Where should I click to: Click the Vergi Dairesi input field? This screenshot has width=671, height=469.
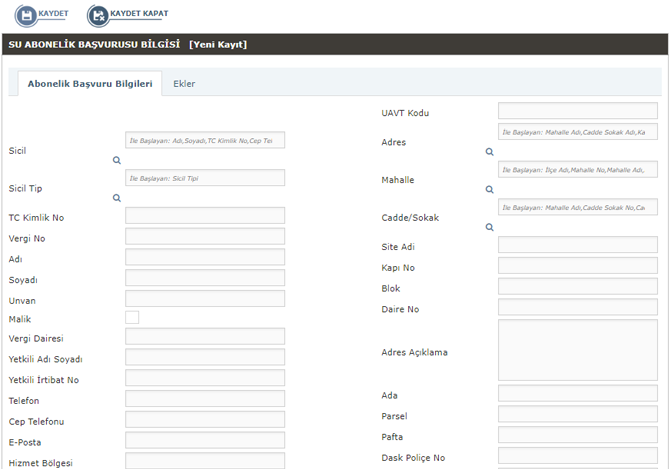(x=204, y=337)
